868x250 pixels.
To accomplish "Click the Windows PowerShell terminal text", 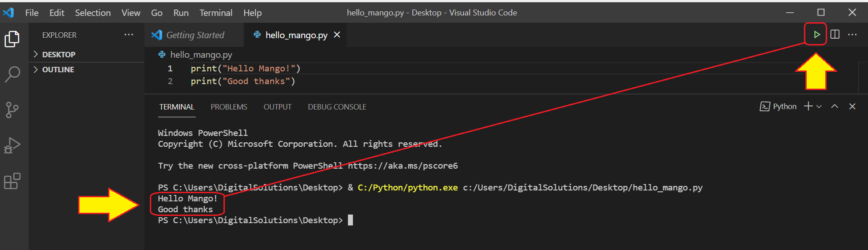I will coord(203,133).
